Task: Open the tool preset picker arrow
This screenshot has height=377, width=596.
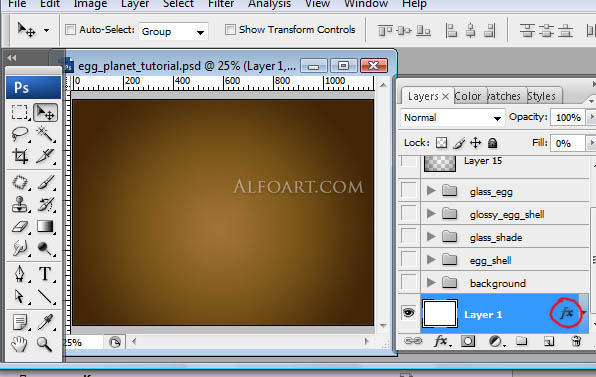Action: point(46,30)
